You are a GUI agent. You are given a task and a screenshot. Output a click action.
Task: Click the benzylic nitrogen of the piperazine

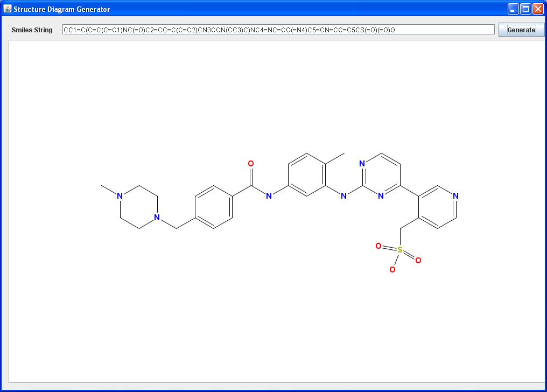157,216
